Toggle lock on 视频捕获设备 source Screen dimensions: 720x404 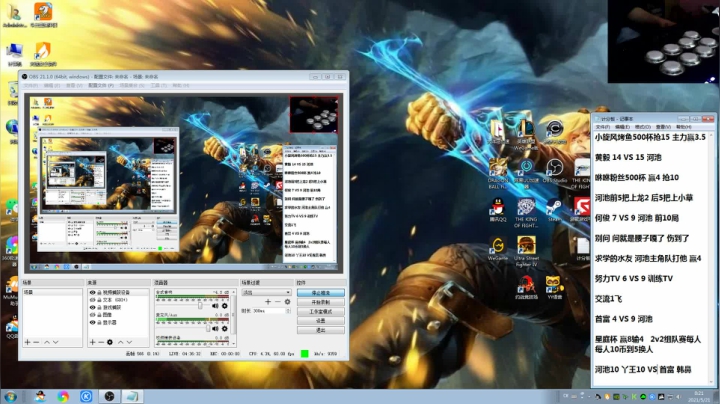pos(99,292)
